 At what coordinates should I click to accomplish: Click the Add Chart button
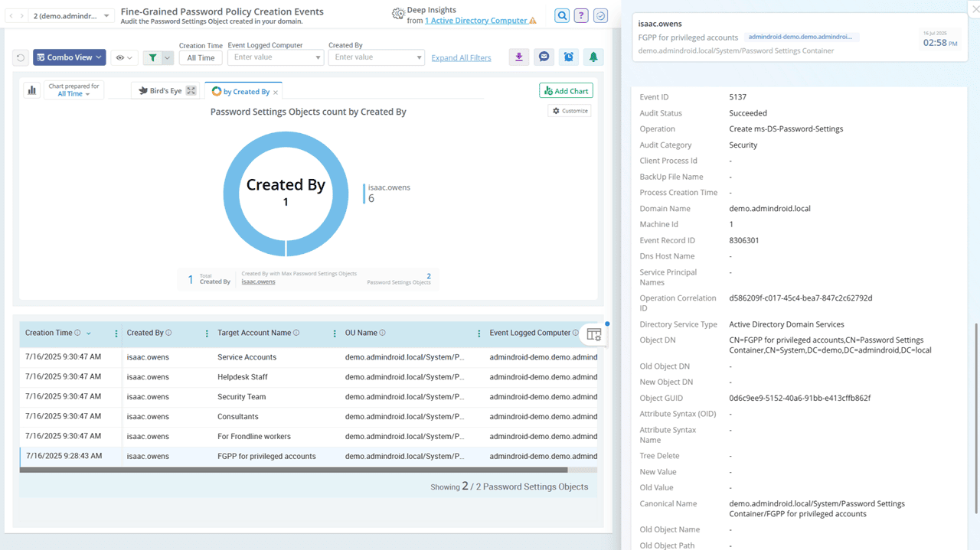pyautogui.click(x=566, y=91)
